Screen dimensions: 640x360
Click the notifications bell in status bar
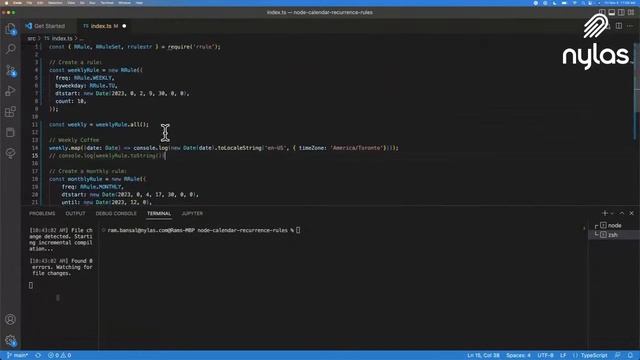(630, 355)
